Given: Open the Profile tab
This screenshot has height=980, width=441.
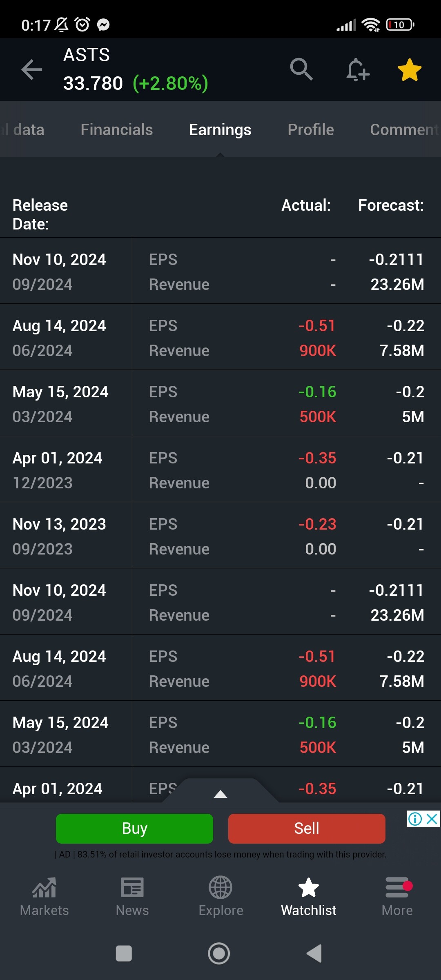Looking at the screenshot, I should 310,130.
